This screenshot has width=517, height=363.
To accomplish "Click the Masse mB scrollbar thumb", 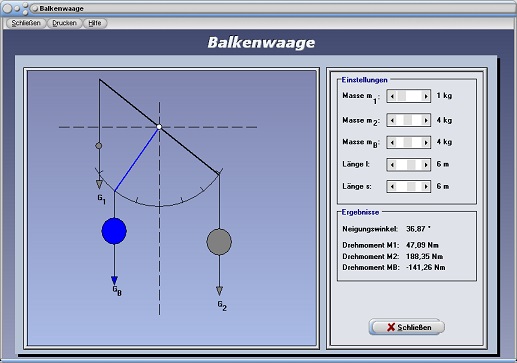I will coord(408,143).
